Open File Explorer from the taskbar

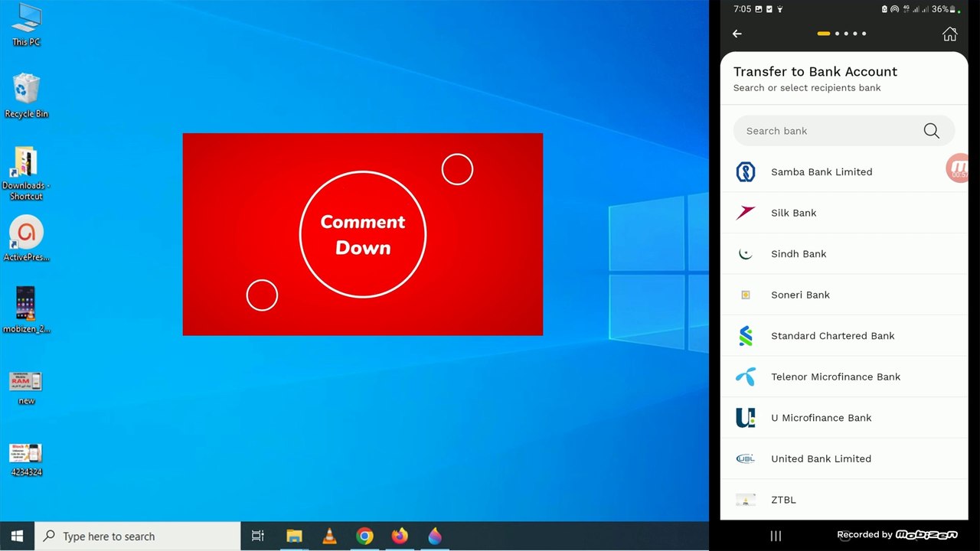tap(294, 536)
